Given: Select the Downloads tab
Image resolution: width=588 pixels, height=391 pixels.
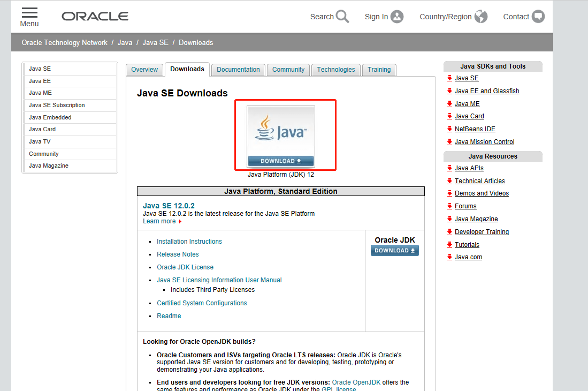Looking at the screenshot, I should [187, 69].
